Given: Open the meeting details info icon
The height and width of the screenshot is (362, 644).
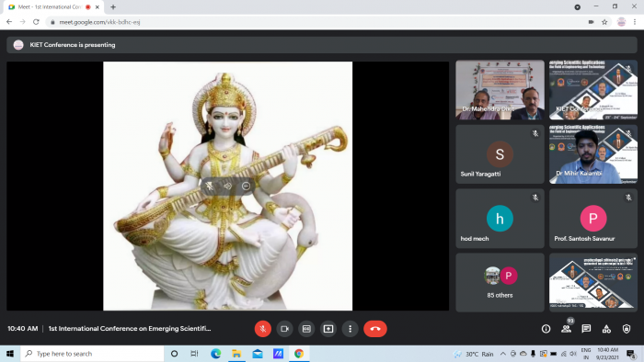Looking at the screenshot, I should [546, 329].
